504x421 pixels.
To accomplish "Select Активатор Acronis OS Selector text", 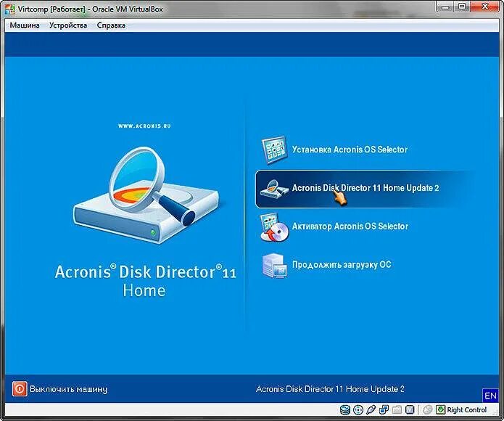I will click(x=350, y=226).
